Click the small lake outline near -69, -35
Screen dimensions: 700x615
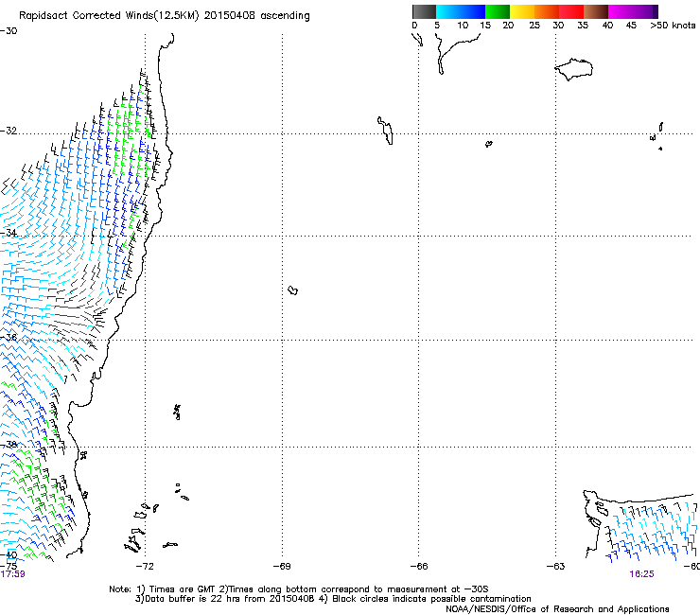click(293, 290)
